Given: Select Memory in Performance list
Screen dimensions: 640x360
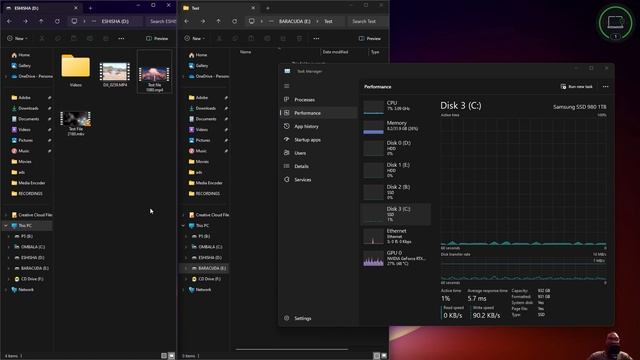Looking at the screenshot, I should (x=395, y=126).
